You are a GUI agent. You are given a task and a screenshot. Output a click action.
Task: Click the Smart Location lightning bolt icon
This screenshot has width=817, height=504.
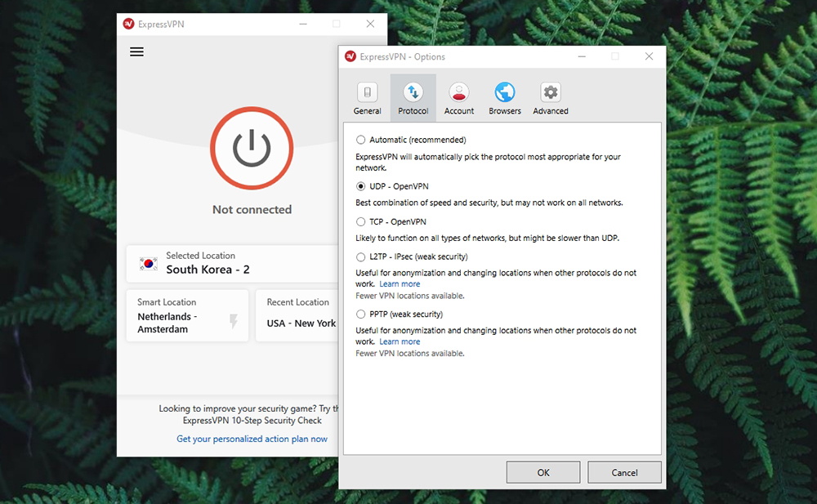click(234, 320)
